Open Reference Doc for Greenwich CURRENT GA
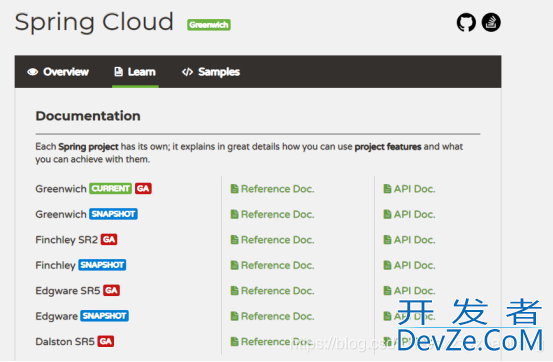 pyautogui.click(x=272, y=189)
